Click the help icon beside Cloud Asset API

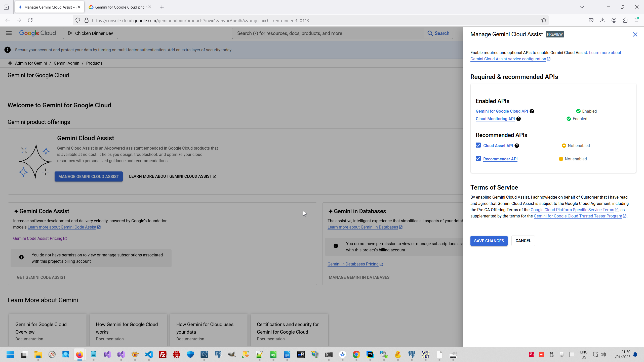click(x=517, y=146)
